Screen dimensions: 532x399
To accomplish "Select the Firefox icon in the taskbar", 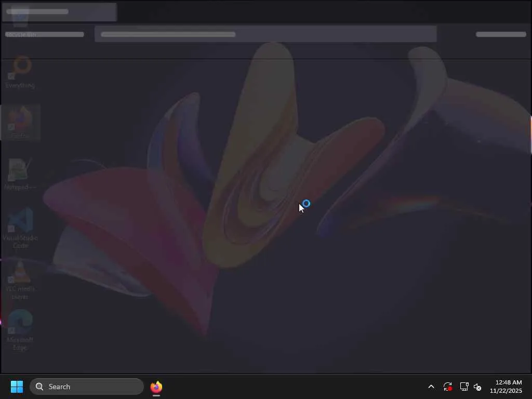I will (156, 387).
